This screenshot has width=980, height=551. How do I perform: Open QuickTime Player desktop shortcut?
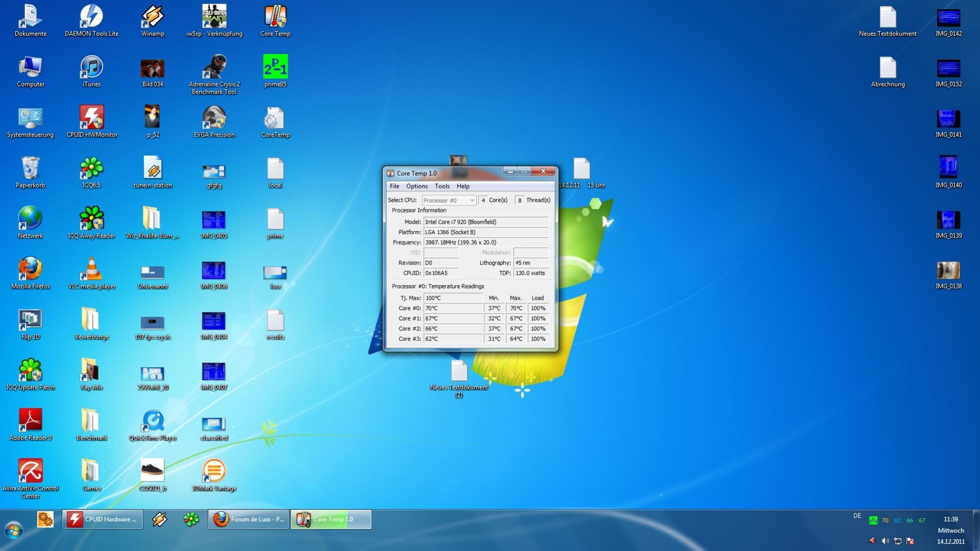tap(152, 425)
